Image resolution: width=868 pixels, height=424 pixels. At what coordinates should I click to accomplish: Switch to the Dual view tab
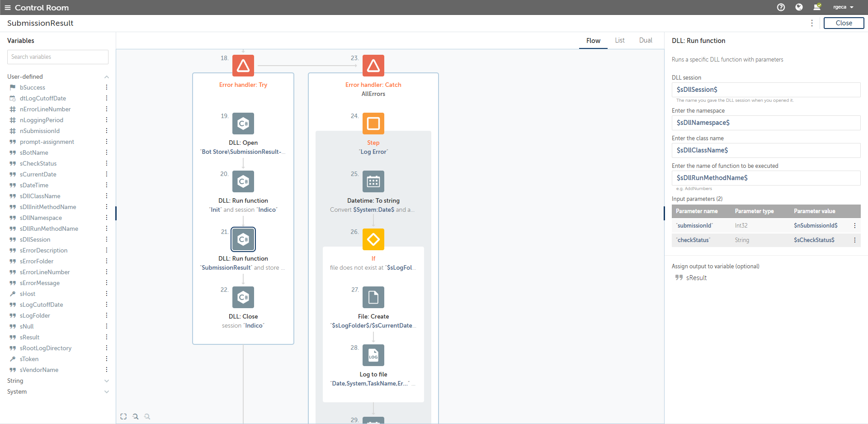[646, 40]
